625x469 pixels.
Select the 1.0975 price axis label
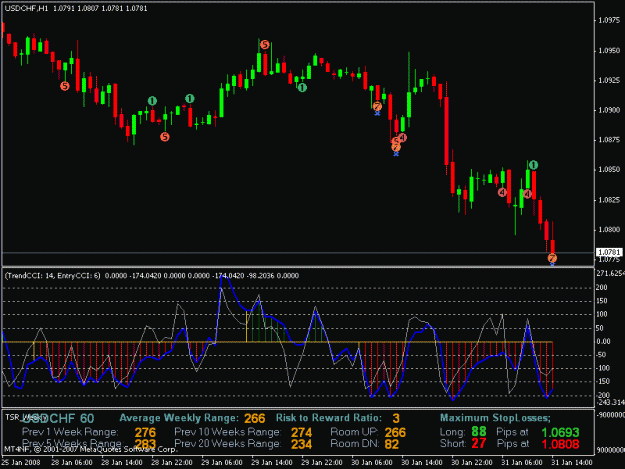(x=609, y=21)
